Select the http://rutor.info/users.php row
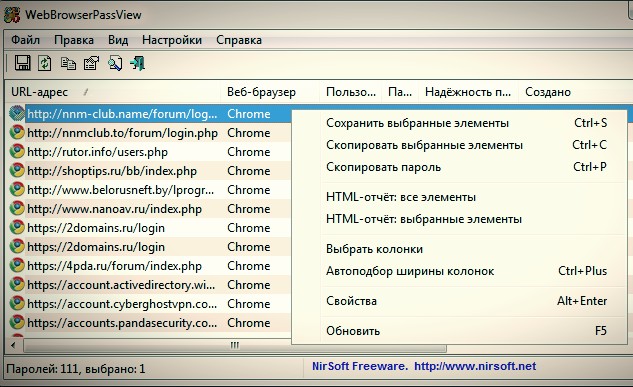The height and width of the screenshot is (387, 633). pos(97,152)
